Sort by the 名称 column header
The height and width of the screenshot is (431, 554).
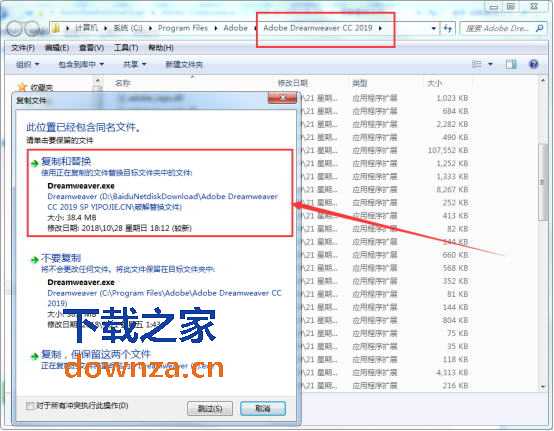(123, 83)
